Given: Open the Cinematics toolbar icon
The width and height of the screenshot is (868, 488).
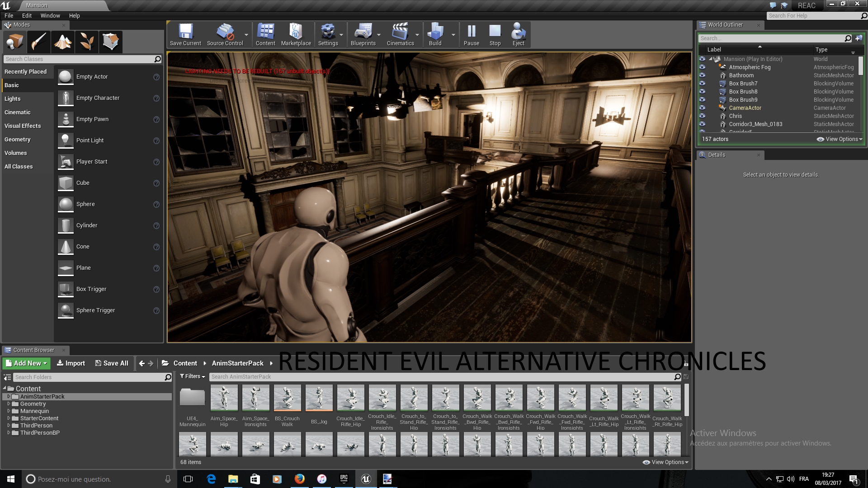Looking at the screenshot, I should [x=400, y=35].
